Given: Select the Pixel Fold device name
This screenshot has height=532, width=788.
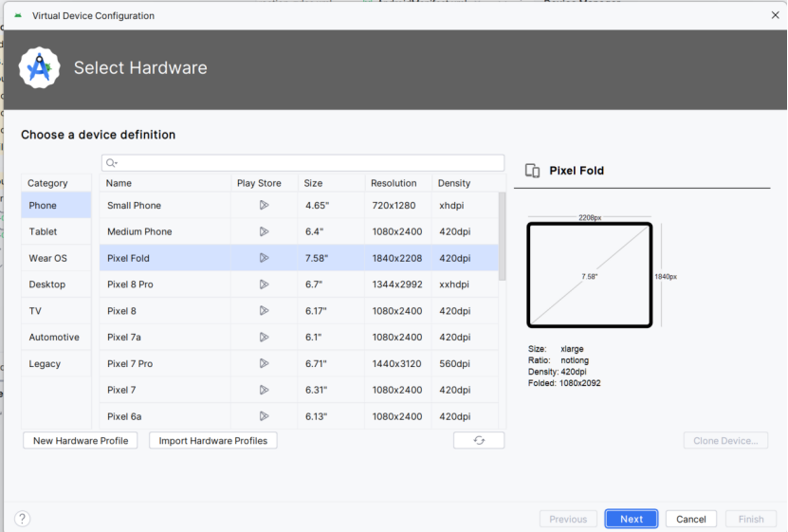Looking at the screenshot, I should [128, 258].
